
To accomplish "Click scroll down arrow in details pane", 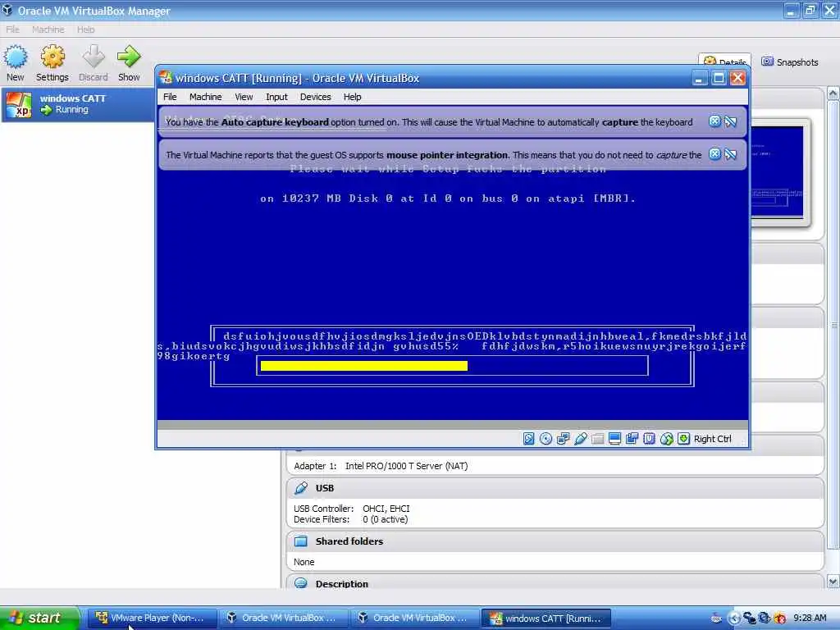I will point(833,582).
